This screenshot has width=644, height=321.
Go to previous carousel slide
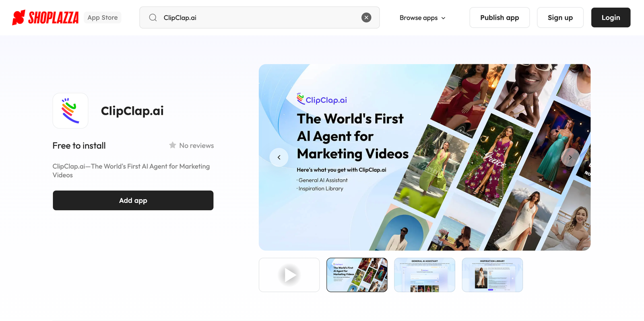pos(279,157)
